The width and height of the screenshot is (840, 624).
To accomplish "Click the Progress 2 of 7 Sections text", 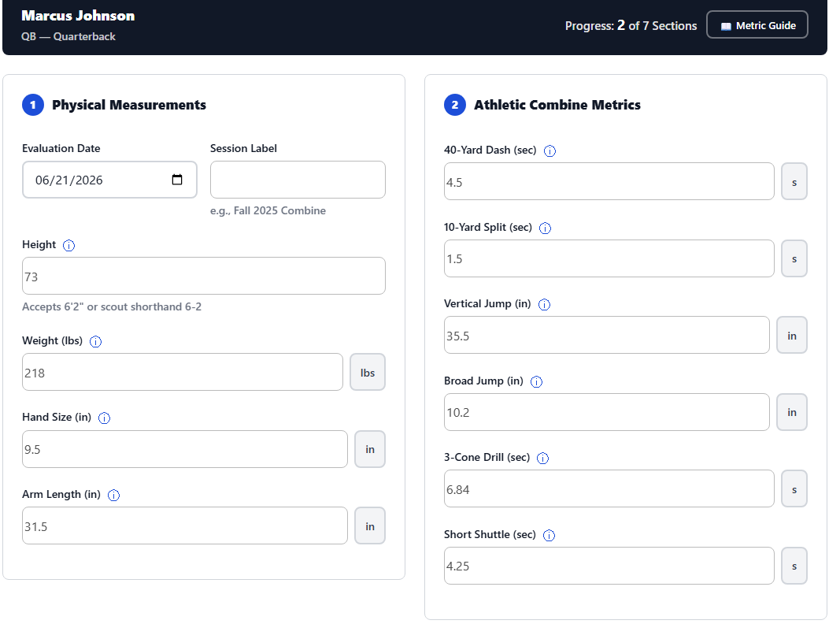I will [x=631, y=25].
